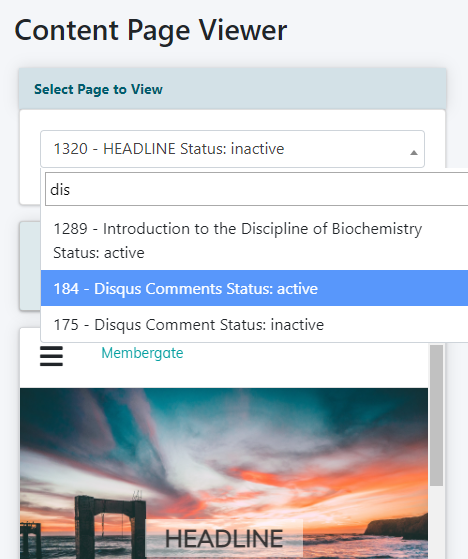Pick 175 - Disqus Comment Status: inactive

[x=254, y=324]
